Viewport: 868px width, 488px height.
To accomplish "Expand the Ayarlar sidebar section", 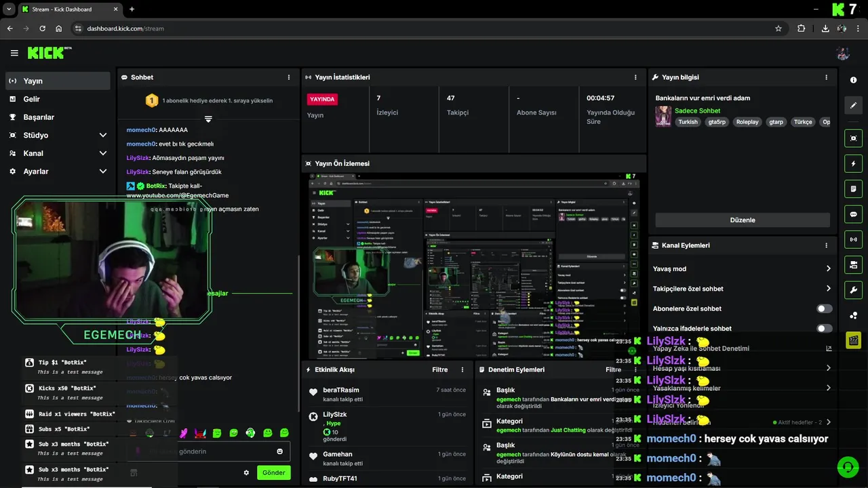I will (x=103, y=171).
